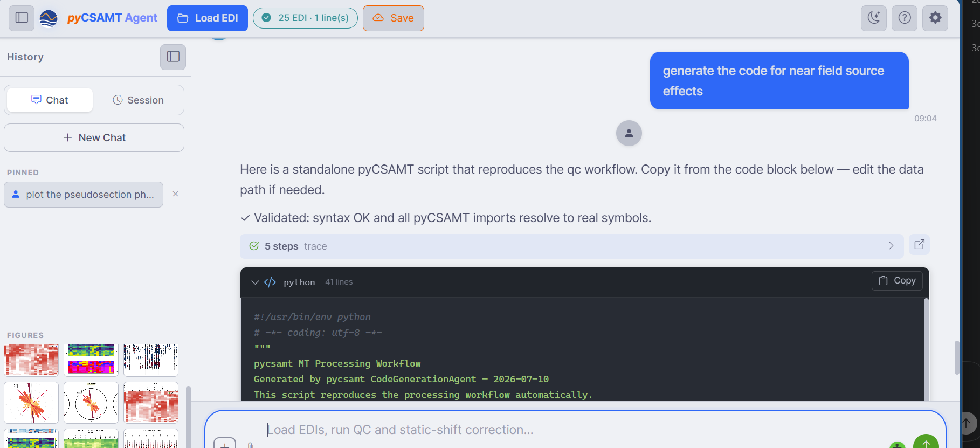
Task: Collapse the python code block chevron
Action: (255, 282)
